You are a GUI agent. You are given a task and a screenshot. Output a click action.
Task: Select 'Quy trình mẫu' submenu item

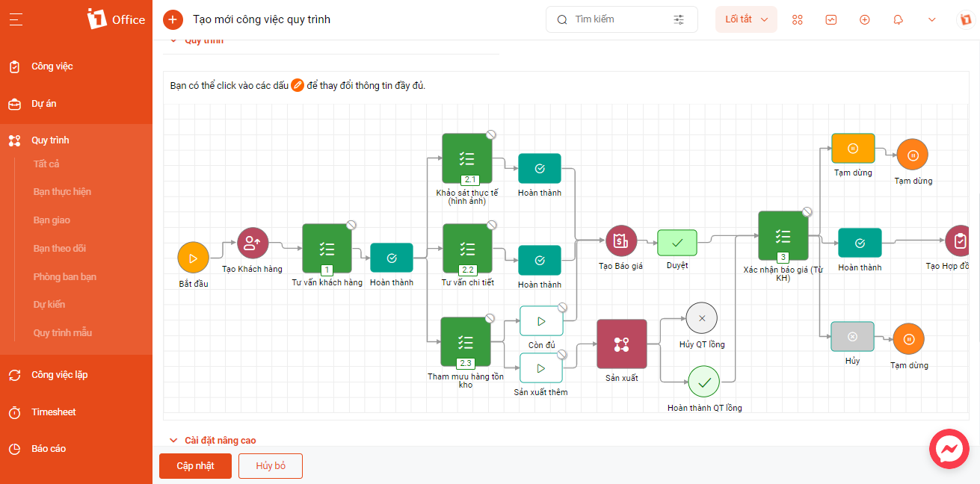63,332
